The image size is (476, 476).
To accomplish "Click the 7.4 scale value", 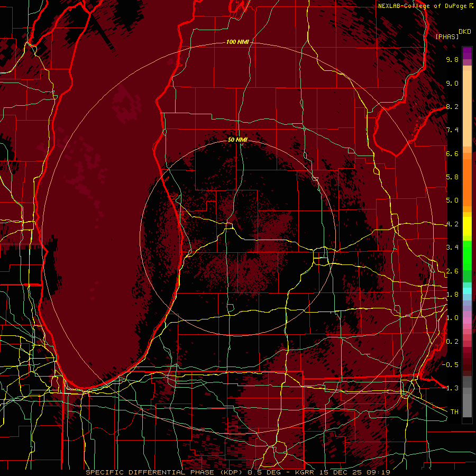I will pyautogui.click(x=452, y=130).
